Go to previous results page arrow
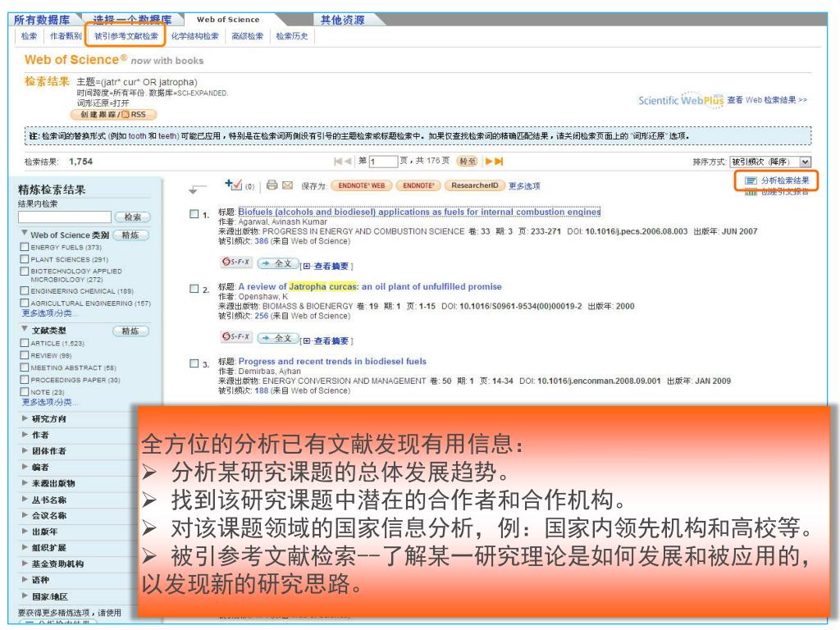Viewport: 840px width, 630px height. pos(348,162)
